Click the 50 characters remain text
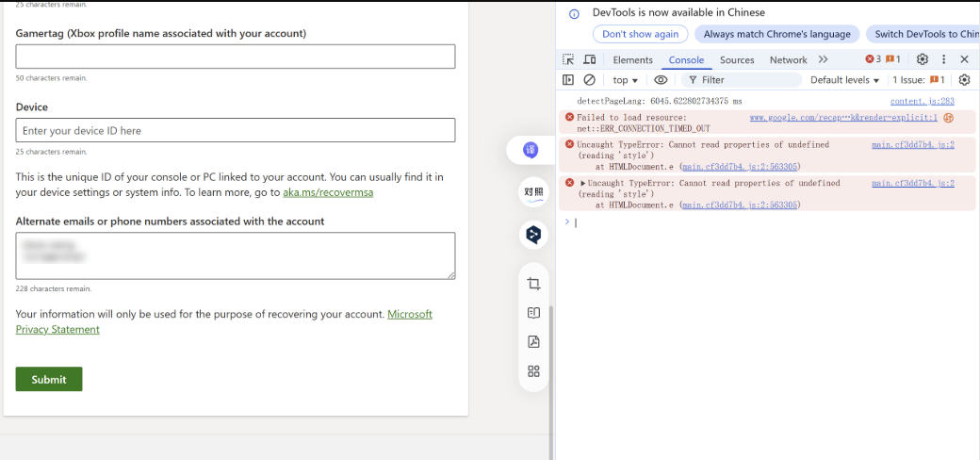Viewport: 980px width, 460px height. click(51, 78)
